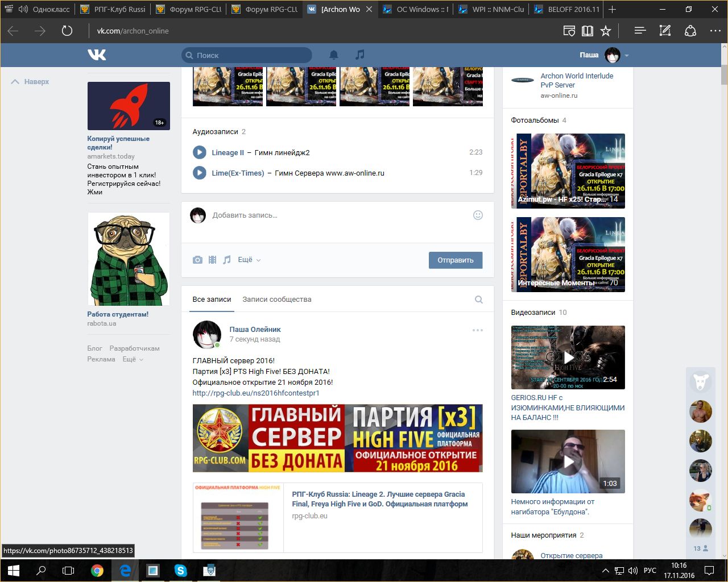Go forward in the browser

tap(40, 31)
